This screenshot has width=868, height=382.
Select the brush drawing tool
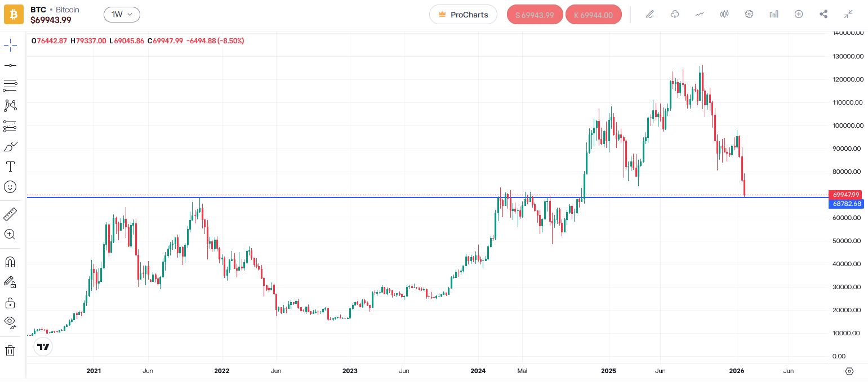10,147
